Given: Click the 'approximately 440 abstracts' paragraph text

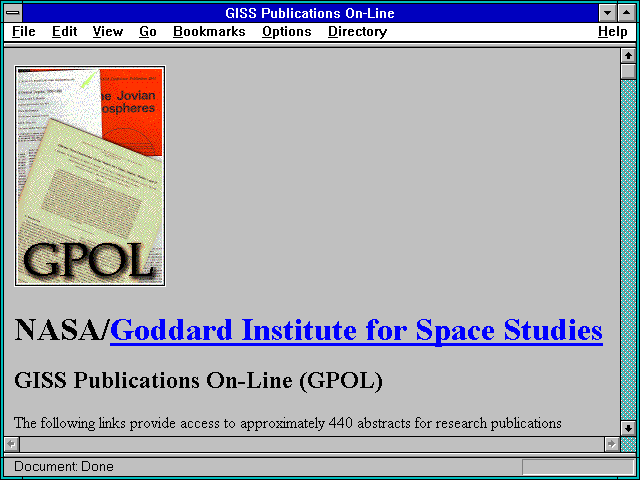Looking at the screenshot, I should click(288, 423).
